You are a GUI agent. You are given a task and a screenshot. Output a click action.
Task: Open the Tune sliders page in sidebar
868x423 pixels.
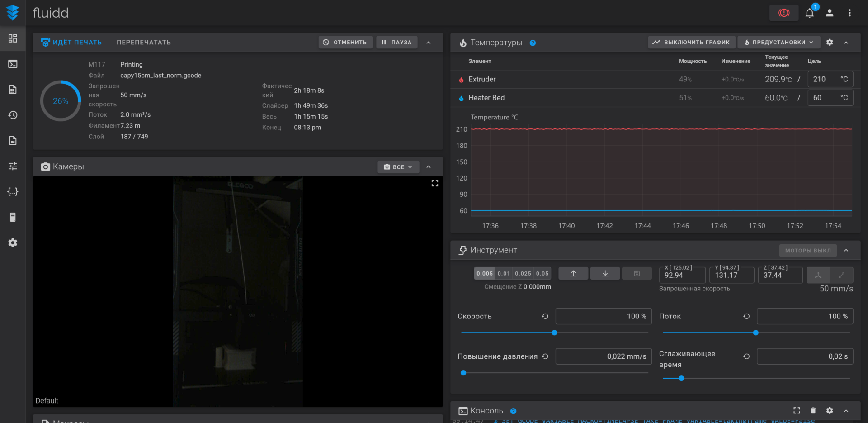(13, 166)
